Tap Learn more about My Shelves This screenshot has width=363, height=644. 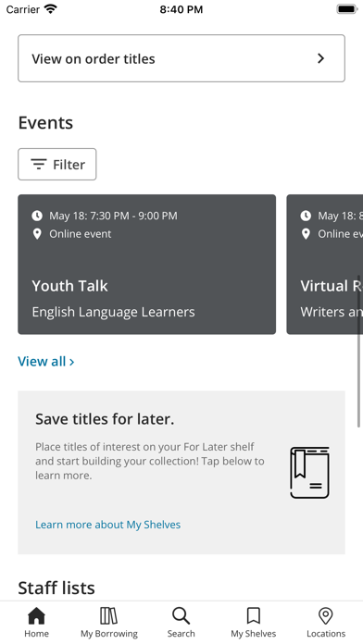[x=107, y=525]
